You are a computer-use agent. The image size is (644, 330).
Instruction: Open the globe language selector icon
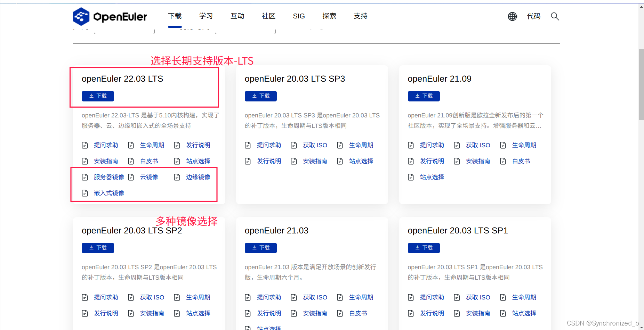pyautogui.click(x=512, y=16)
